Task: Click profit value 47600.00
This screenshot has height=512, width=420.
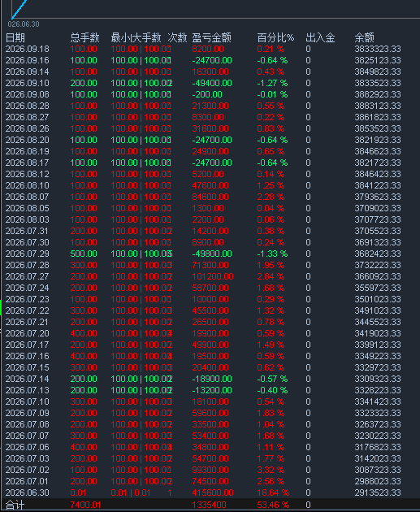Action: [x=210, y=185]
